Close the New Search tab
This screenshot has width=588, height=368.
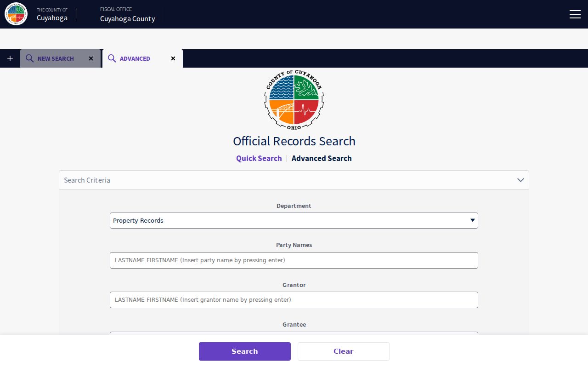pos(91,58)
